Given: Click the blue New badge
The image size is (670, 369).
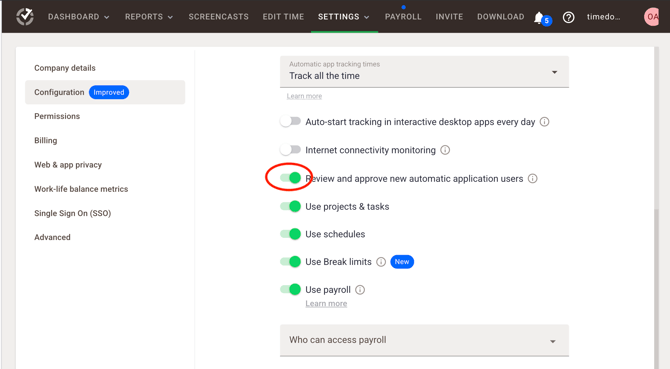Looking at the screenshot, I should pos(402,262).
